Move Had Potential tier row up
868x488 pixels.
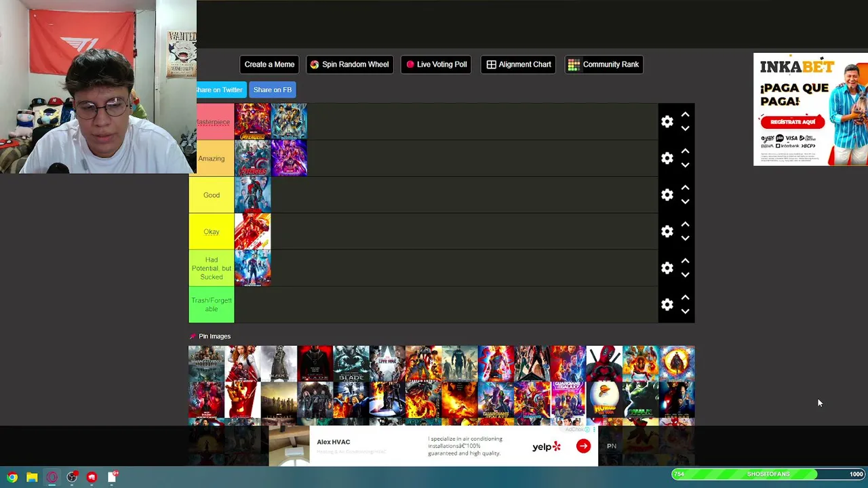pos(685,261)
